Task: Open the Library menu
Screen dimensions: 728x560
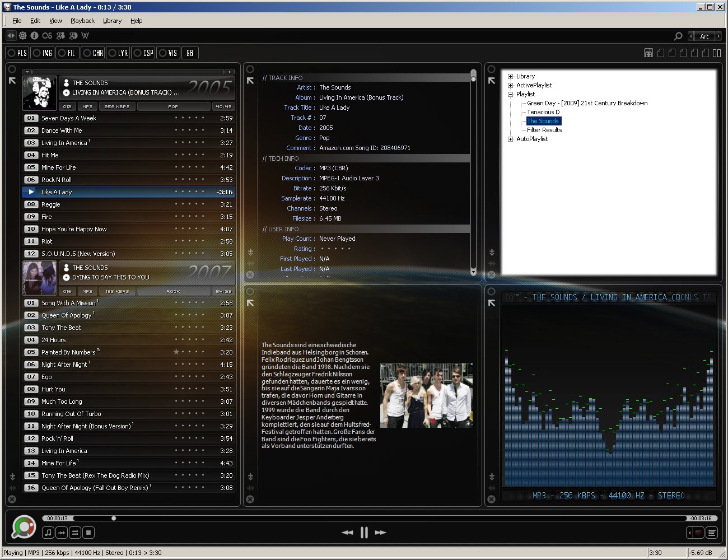Action: pyautogui.click(x=112, y=21)
